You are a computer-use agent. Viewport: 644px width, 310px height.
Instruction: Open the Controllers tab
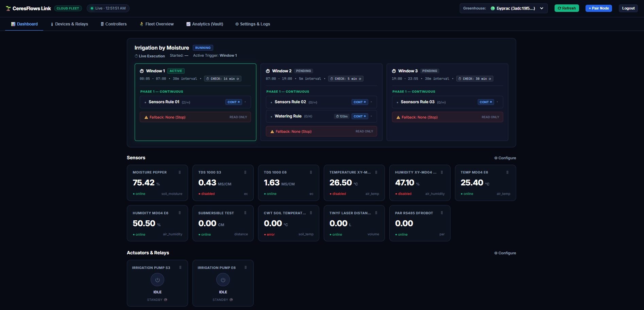point(114,24)
